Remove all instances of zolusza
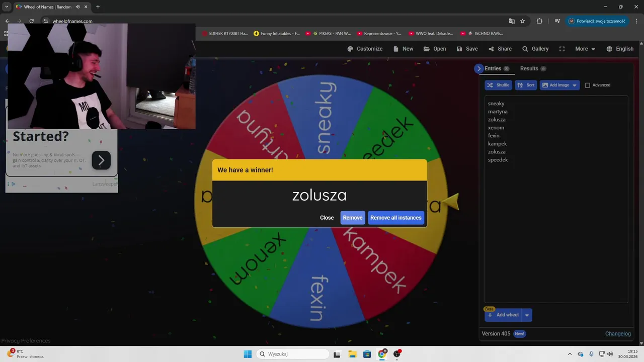The height and width of the screenshot is (362, 644). (x=396, y=218)
